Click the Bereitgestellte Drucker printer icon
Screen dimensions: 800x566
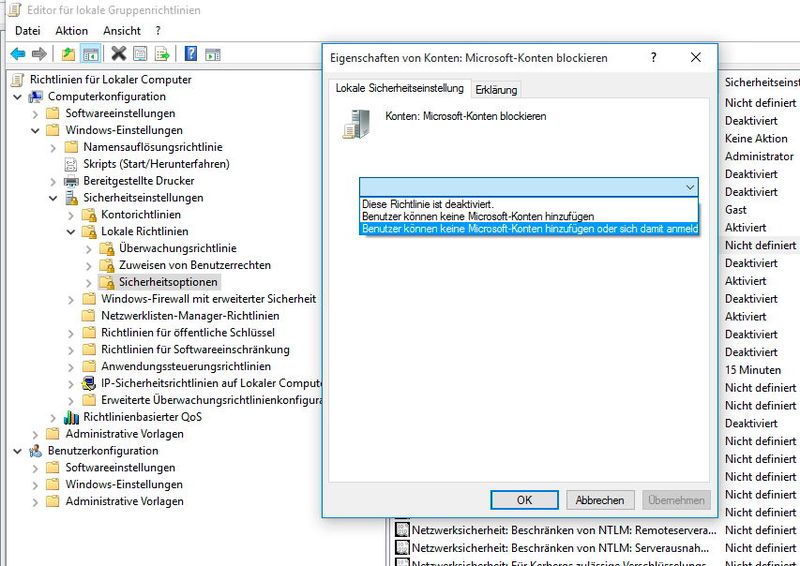click(71, 181)
